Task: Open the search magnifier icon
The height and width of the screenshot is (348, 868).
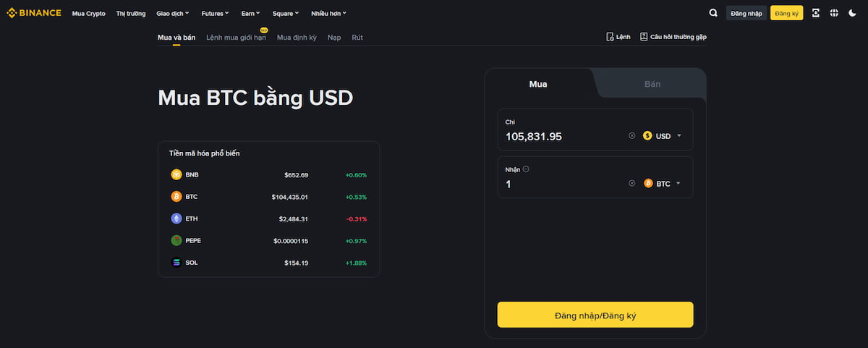Action: (713, 13)
